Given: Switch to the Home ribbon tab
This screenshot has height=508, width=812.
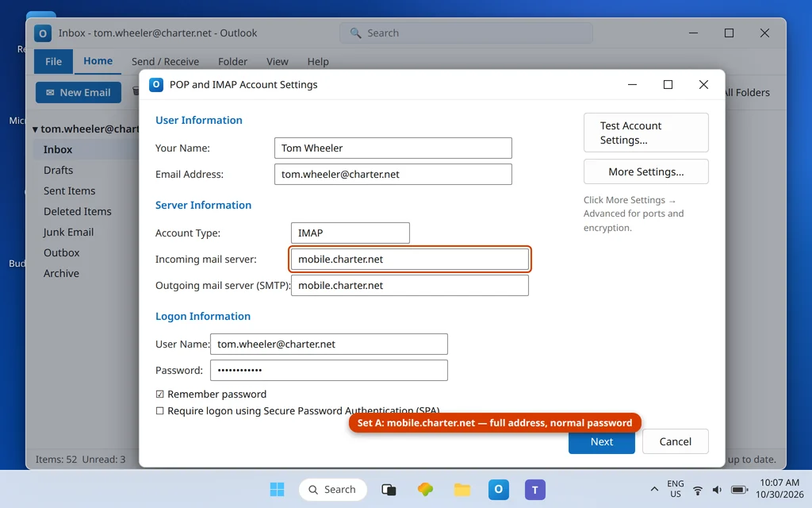Looking at the screenshot, I should point(98,61).
